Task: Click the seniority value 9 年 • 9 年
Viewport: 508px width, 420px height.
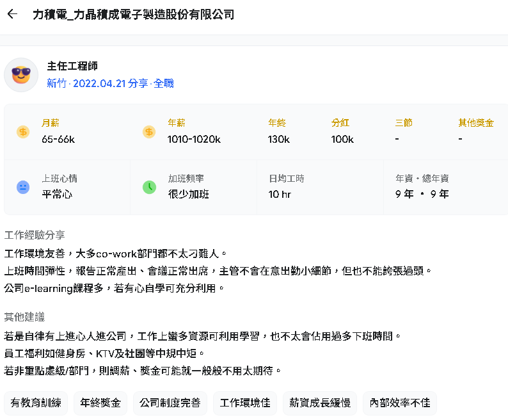Action: (x=422, y=194)
